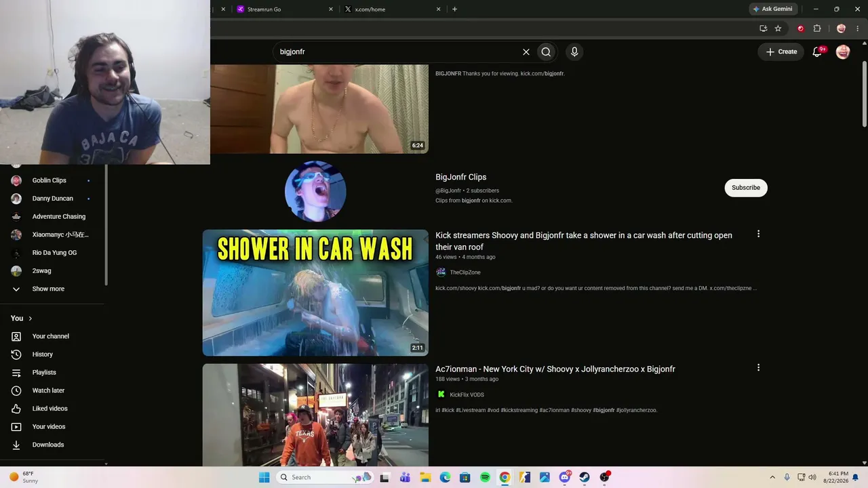Open the 68°F Sunny weather widget
This screenshot has width=868, height=488.
click(24, 477)
